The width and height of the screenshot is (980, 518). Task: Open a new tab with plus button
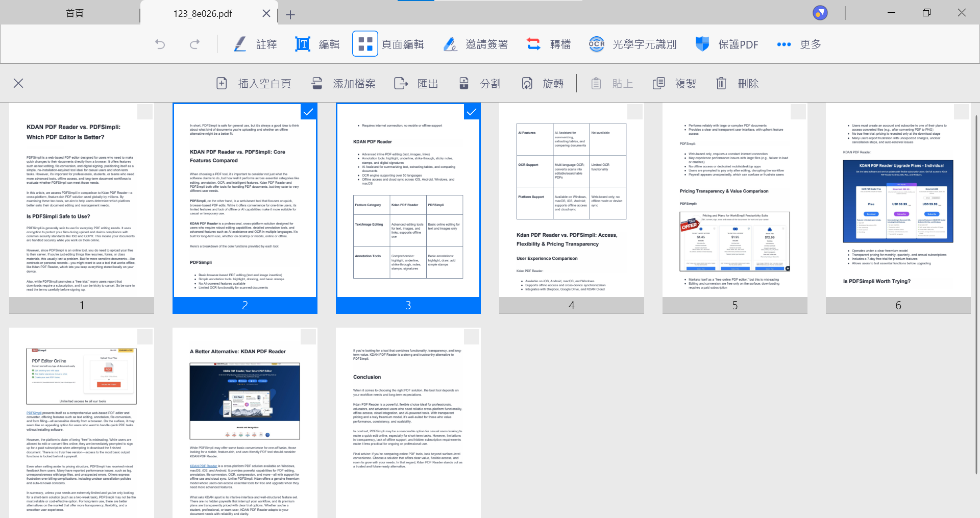(290, 15)
